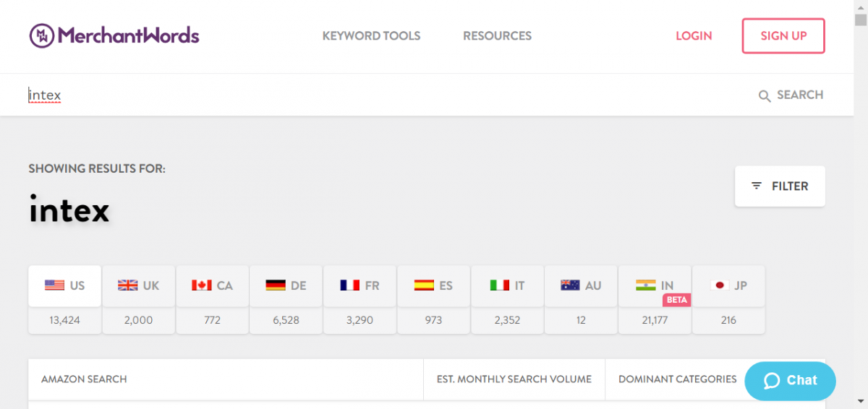
Task: Switch to the CA marketplace tab
Action: tap(213, 285)
